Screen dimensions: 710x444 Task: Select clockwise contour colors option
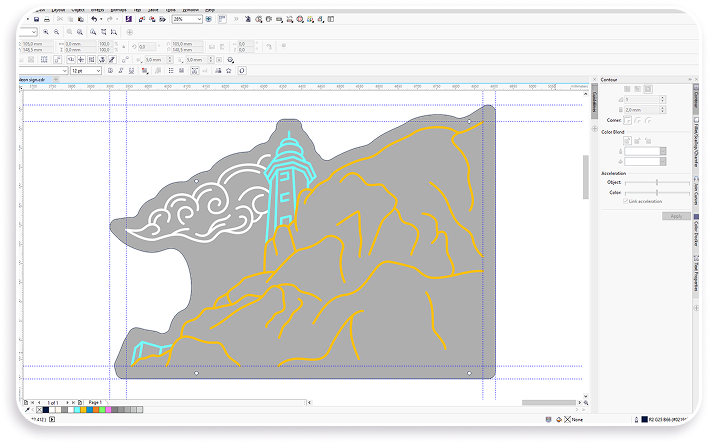click(x=638, y=141)
